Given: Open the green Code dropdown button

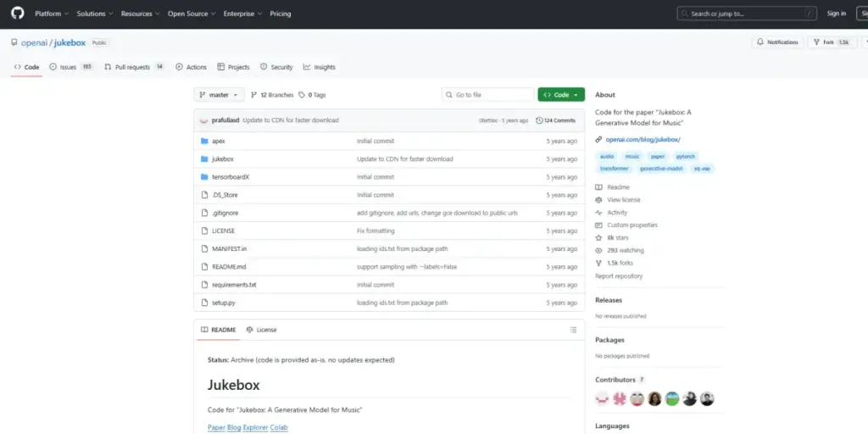Looking at the screenshot, I should pyautogui.click(x=561, y=95).
